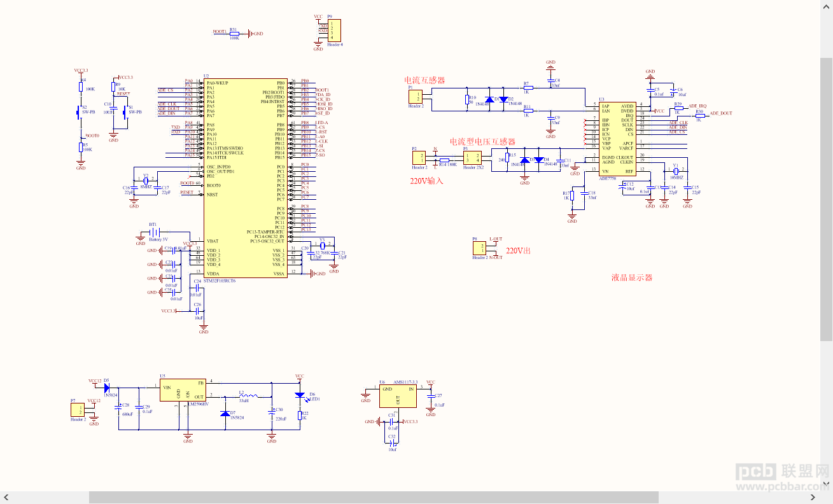Select diode D2 1N4148
833x504 pixels.
click(503, 99)
